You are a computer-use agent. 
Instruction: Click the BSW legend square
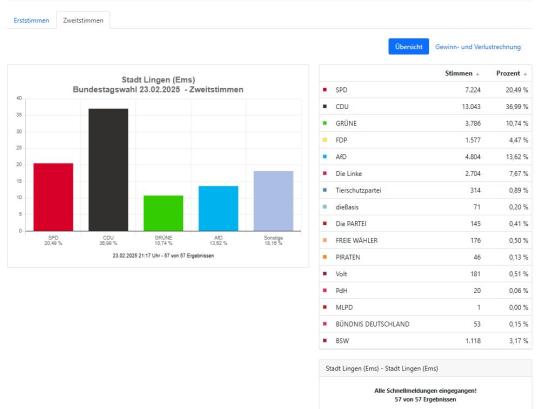(x=325, y=341)
